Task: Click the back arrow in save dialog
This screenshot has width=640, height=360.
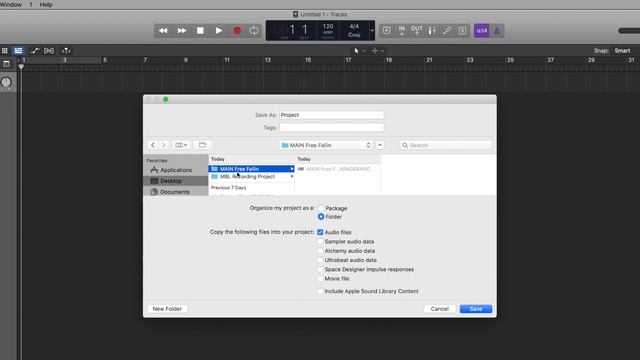Action: (x=153, y=145)
